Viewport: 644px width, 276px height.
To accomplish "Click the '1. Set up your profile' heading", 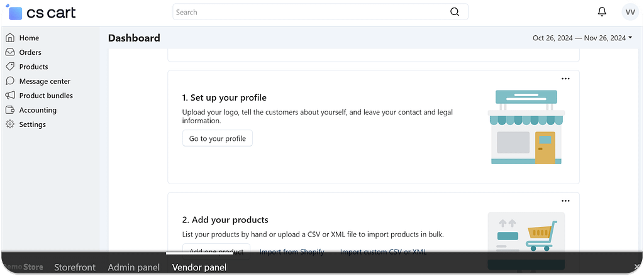I will 225,97.
